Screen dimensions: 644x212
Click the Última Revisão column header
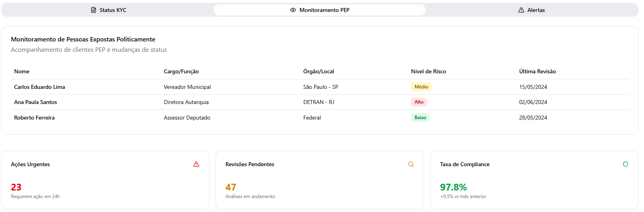pos(538,71)
